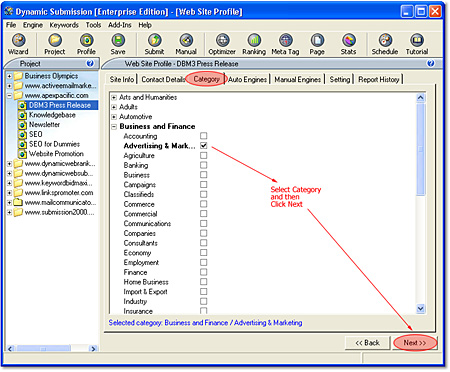The height and width of the screenshot is (372, 450).
Task: Open the Ranking tool
Action: click(x=254, y=44)
